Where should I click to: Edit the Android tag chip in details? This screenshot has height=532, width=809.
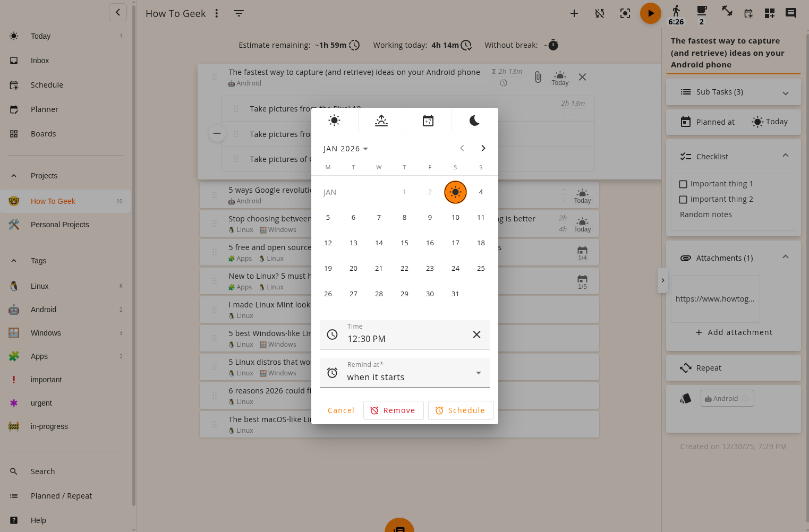coord(727,399)
